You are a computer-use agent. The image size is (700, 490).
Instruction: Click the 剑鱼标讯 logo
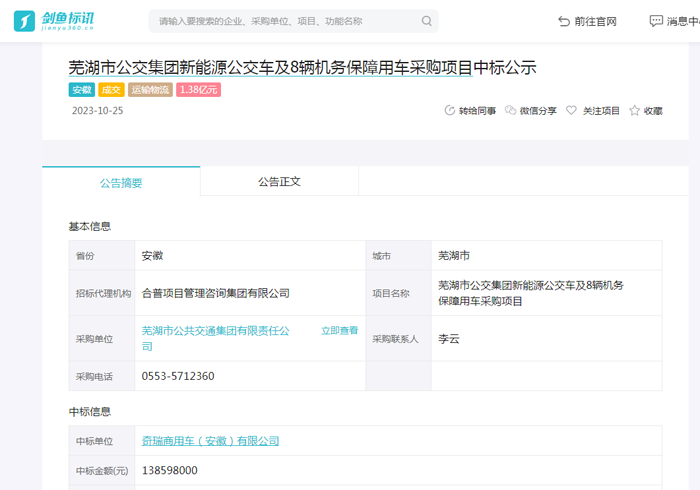[54, 21]
